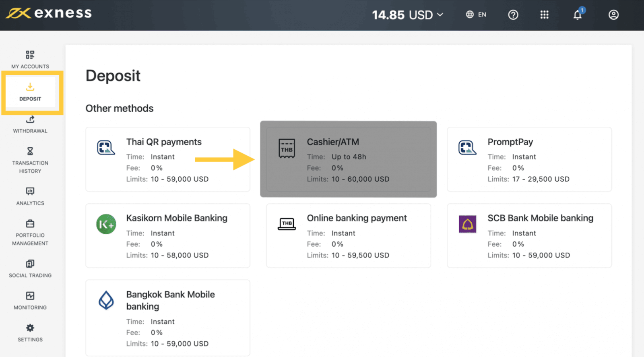Click the SCB Bank purple icon
Image resolution: width=644 pixels, height=357 pixels.
tap(467, 224)
